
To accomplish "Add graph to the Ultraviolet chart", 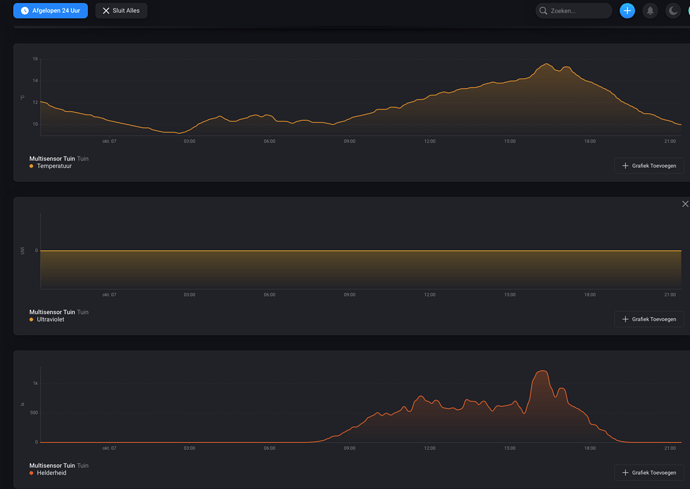I will [649, 319].
